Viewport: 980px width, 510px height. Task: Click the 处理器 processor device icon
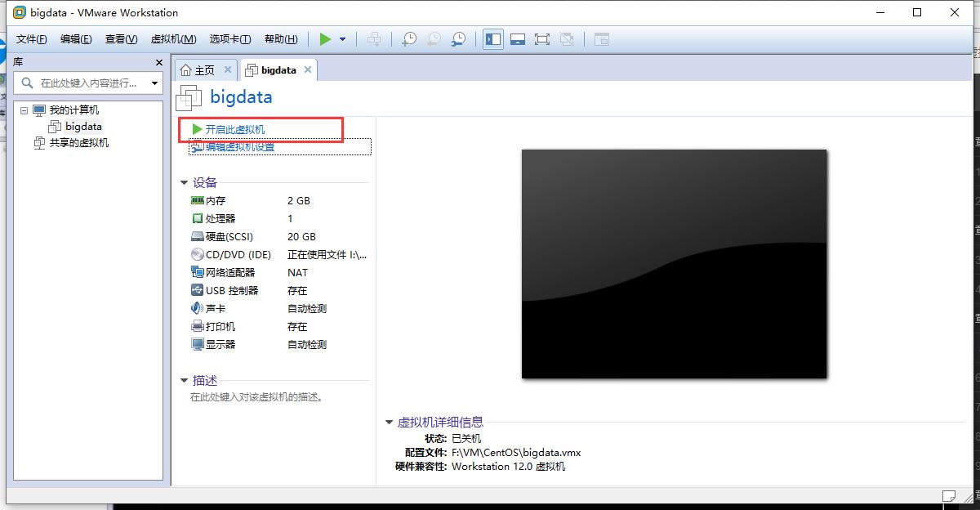click(197, 218)
